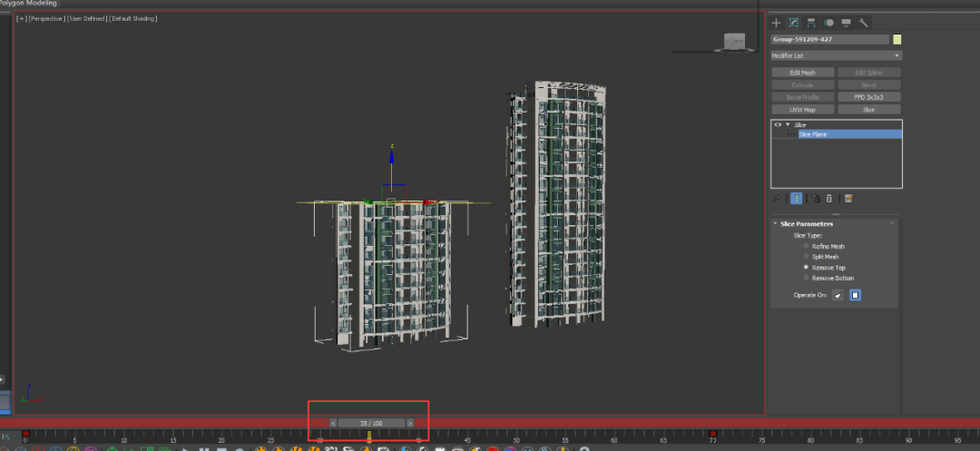Image resolution: width=980 pixels, height=451 pixels.
Task: Remove modifier with the trash icon
Action: tap(828, 199)
